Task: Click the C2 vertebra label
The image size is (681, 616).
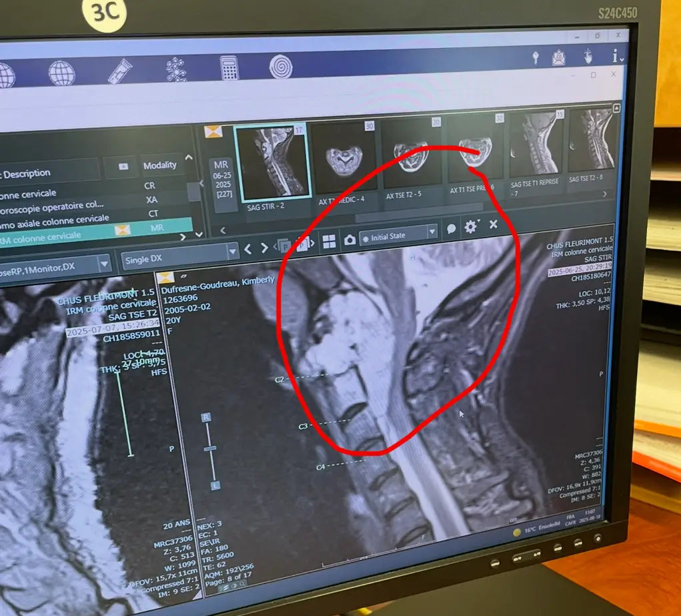Action: click(x=279, y=380)
